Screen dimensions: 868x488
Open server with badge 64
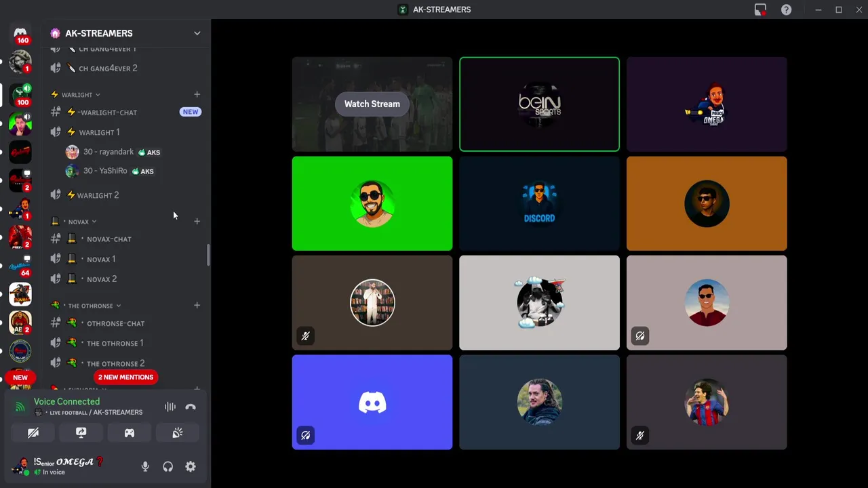pyautogui.click(x=20, y=265)
